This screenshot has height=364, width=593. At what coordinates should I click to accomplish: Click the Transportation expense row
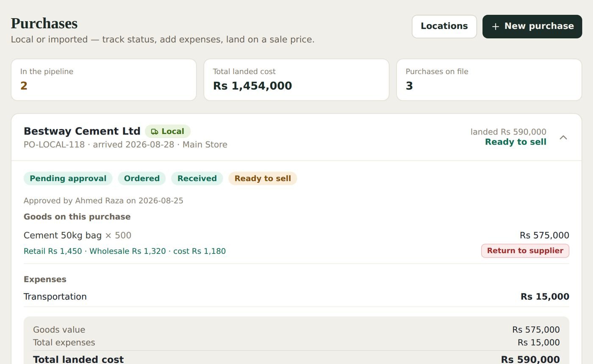click(296, 297)
